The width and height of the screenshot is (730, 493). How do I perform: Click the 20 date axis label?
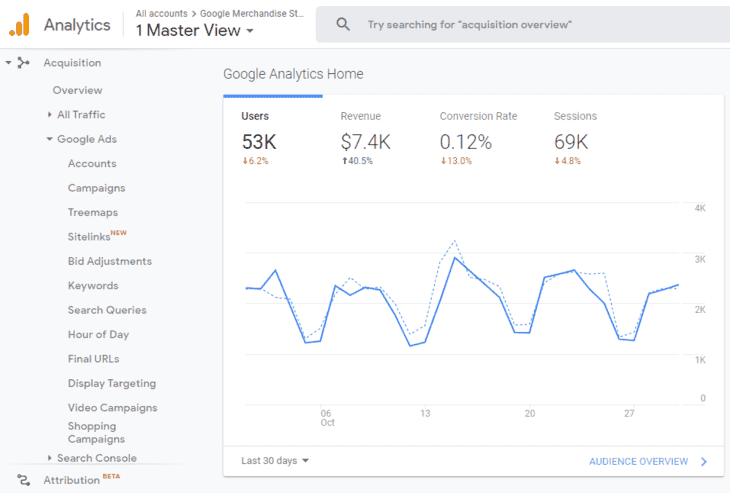pos(530,413)
